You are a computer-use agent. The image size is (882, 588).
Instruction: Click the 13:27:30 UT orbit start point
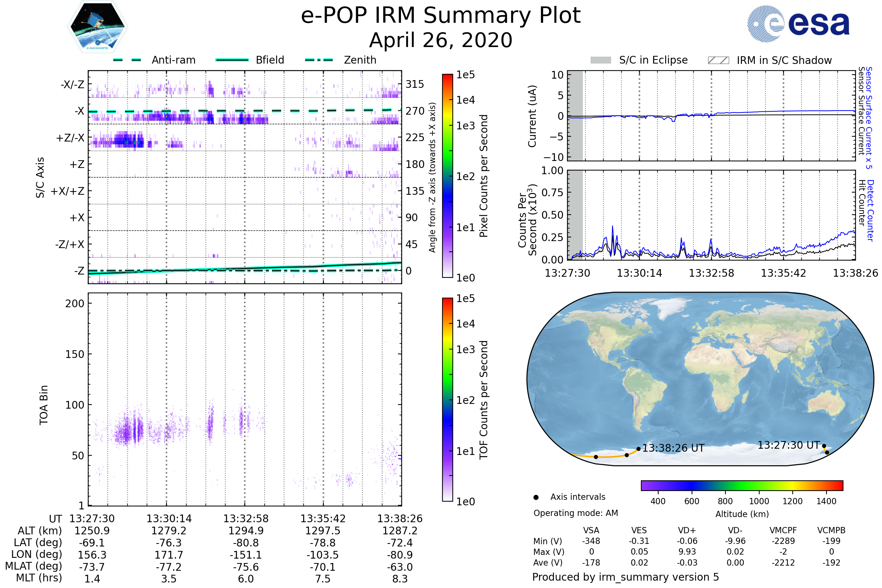pos(824,446)
